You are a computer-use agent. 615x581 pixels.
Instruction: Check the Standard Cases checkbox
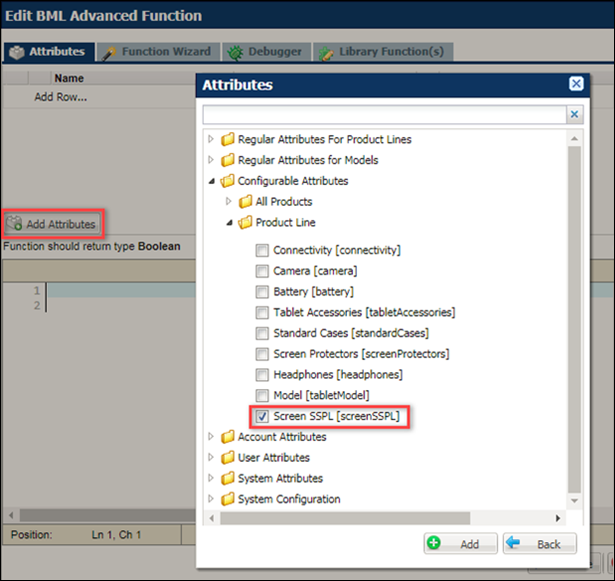[x=262, y=333]
